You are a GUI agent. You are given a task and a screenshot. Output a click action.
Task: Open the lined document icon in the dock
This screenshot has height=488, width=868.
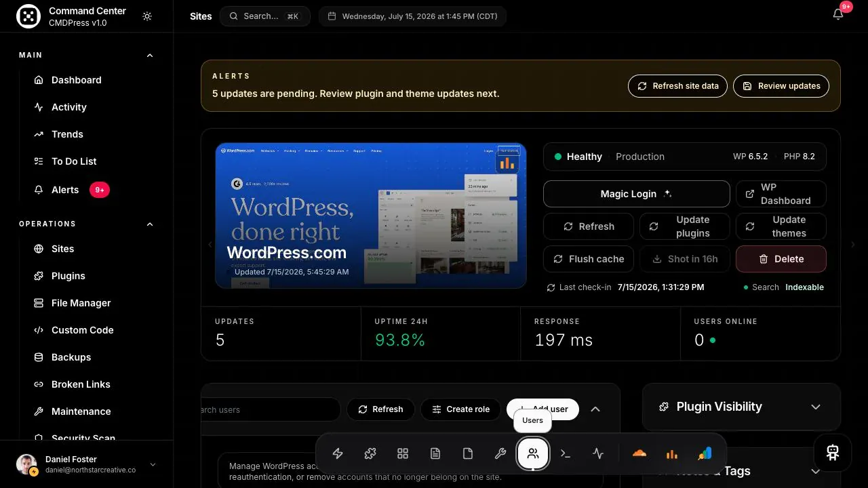point(435,453)
